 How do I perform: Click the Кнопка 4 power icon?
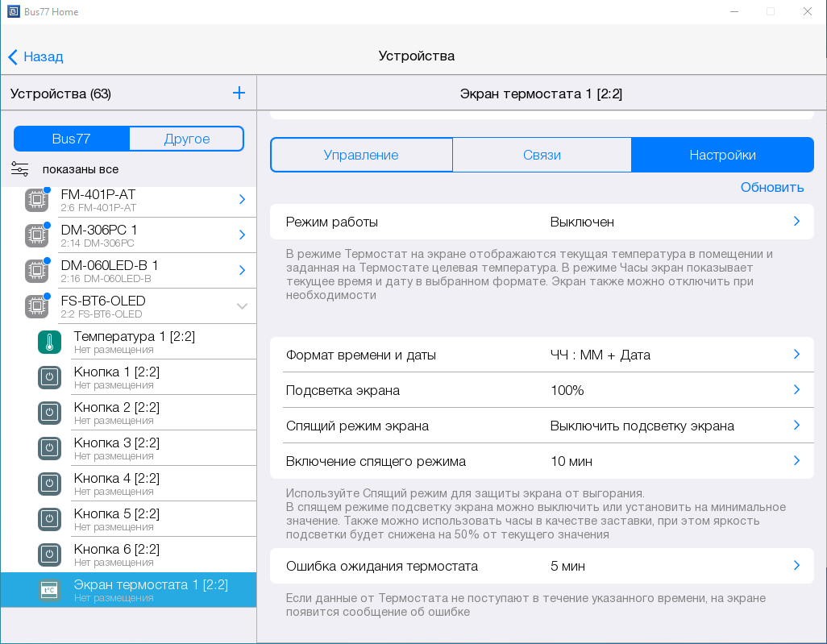tap(49, 484)
